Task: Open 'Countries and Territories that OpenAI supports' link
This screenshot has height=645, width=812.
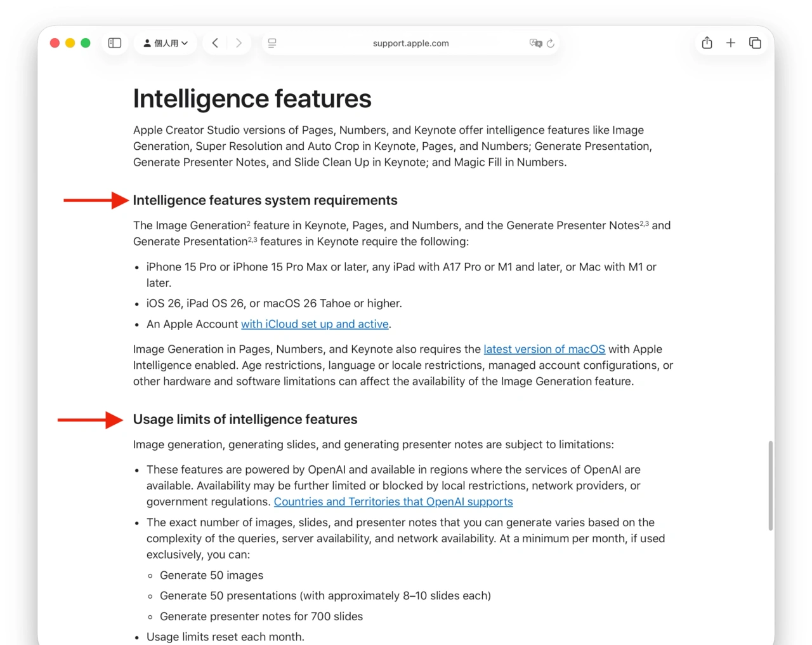Action: click(393, 502)
